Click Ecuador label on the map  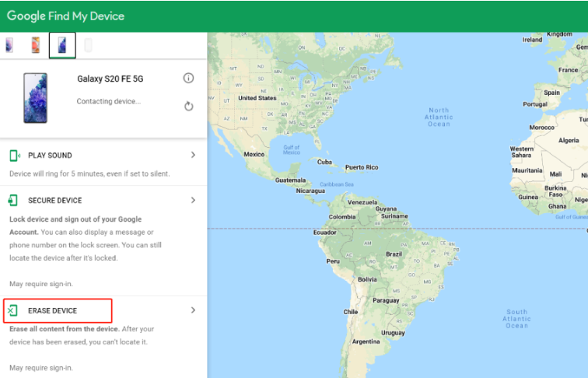[325, 233]
